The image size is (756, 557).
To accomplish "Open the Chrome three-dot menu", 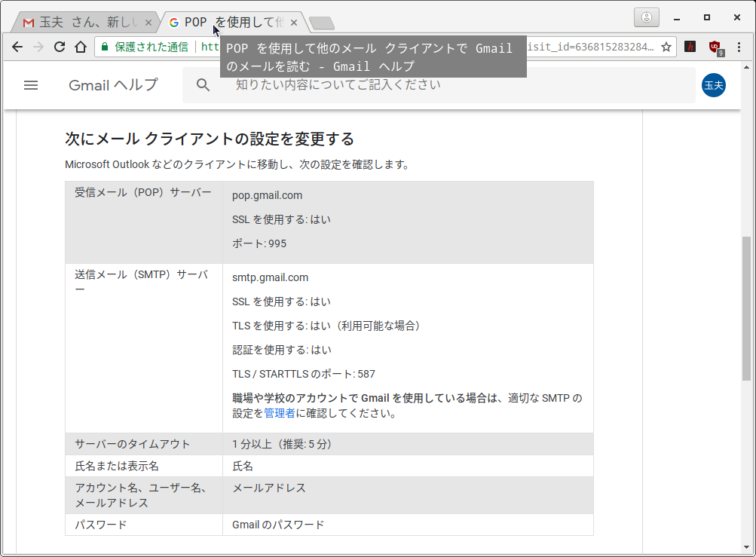I will pyautogui.click(x=739, y=47).
